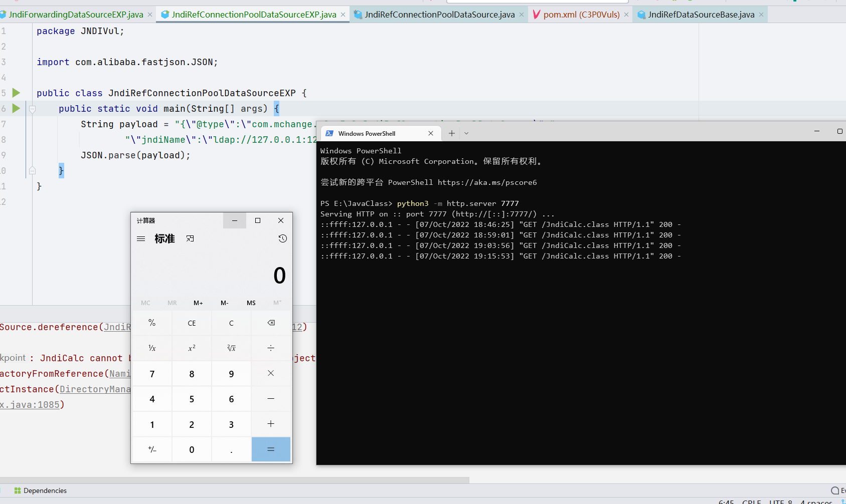Image resolution: width=846 pixels, height=504 pixels.
Task: Open the Calculator navigation hamburger menu
Action: coord(141,238)
